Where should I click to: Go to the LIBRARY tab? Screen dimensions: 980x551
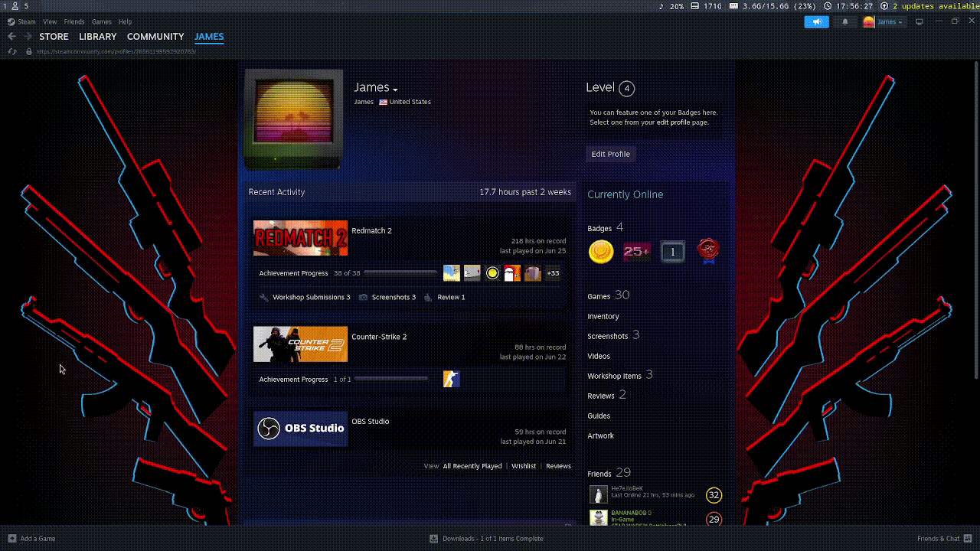[x=98, y=37]
